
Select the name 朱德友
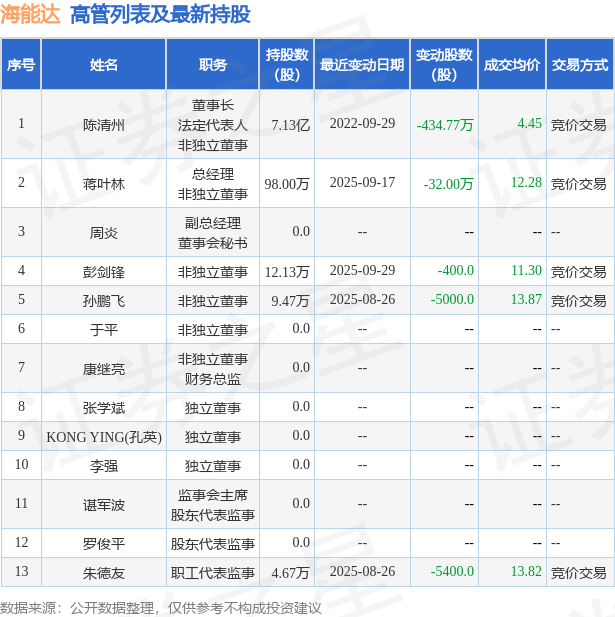tap(104, 573)
